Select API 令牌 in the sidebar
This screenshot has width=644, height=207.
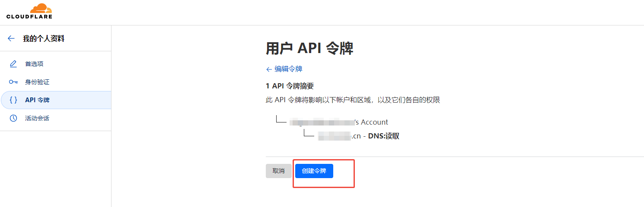click(55, 100)
